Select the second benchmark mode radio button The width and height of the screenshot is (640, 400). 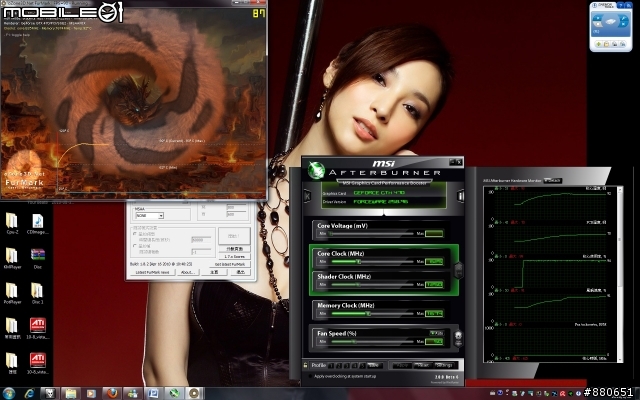135,246
